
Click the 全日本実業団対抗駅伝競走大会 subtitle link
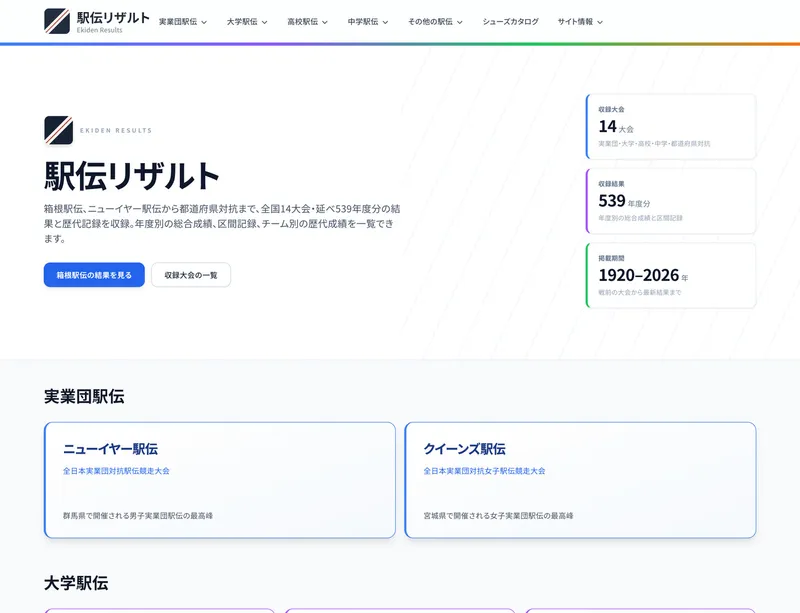[116, 471]
